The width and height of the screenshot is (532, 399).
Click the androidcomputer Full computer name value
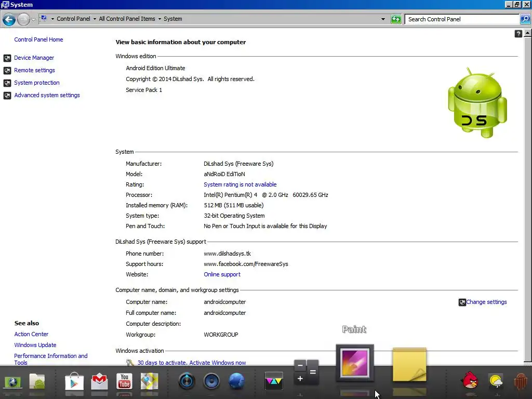click(224, 312)
